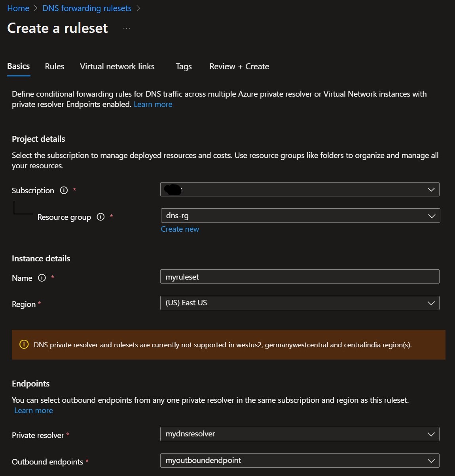This screenshot has width=455, height=476.
Task: Open DNS forwarding rulesets from the breadcrumb
Action: point(87,8)
